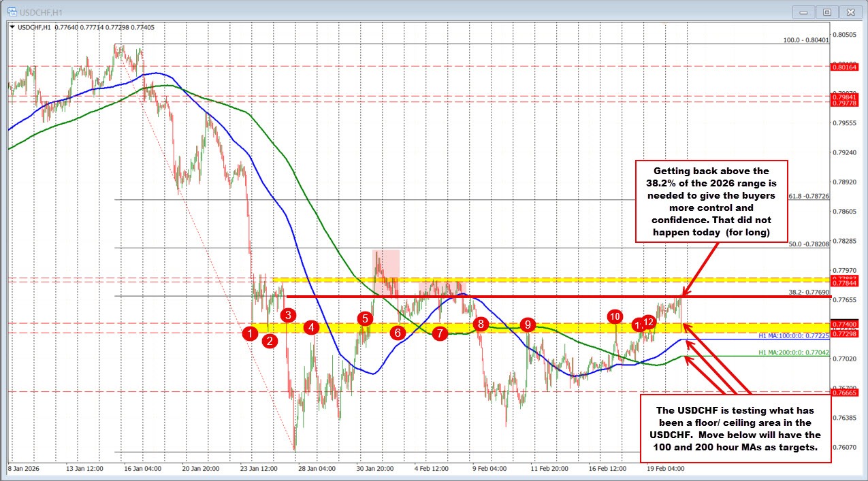This screenshot has width=868, height=481.
Task: Select the 0.80164 resistance price label
Action: (846, 66)
